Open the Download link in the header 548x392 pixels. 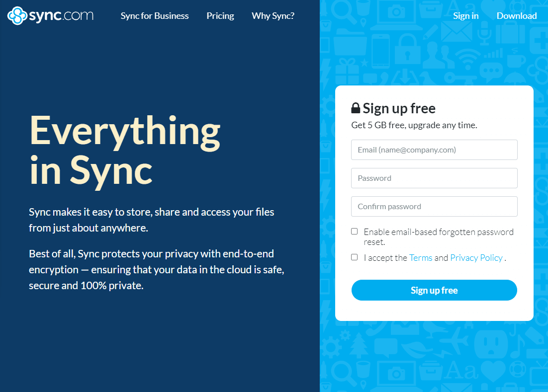(517, 16)
